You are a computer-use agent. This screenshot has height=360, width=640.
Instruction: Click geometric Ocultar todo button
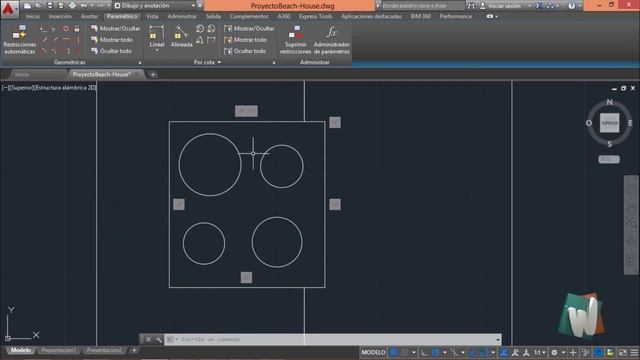pos(111,51)
